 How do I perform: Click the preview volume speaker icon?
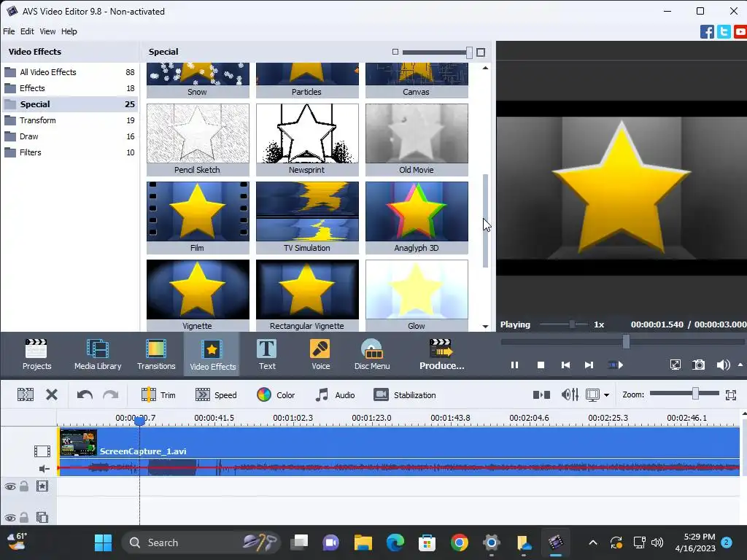[723, 365]
